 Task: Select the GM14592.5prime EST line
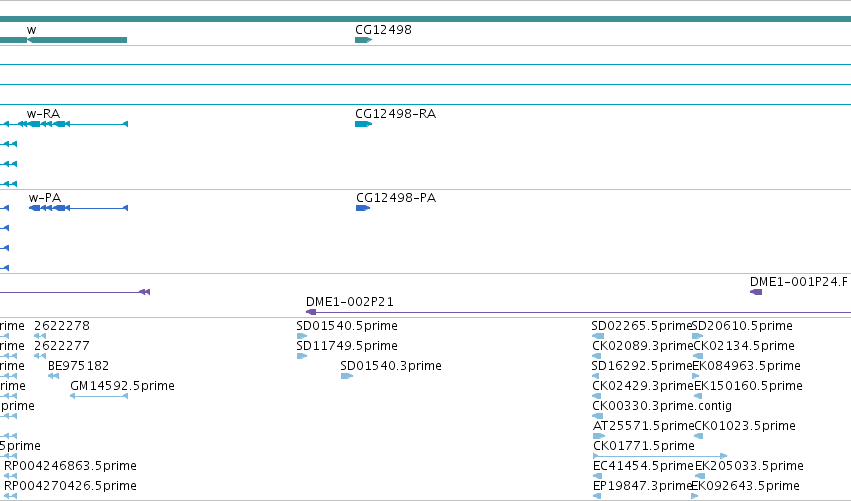tap(99, 396)
